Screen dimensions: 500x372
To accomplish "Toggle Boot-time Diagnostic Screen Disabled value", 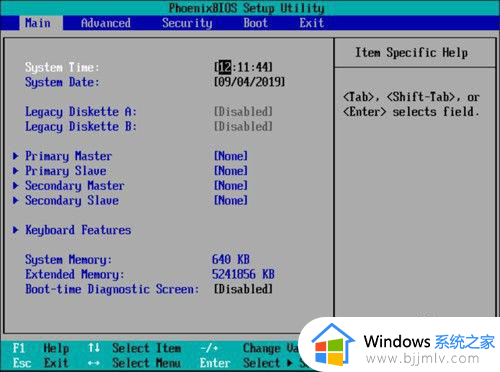I will click(243, 289).
